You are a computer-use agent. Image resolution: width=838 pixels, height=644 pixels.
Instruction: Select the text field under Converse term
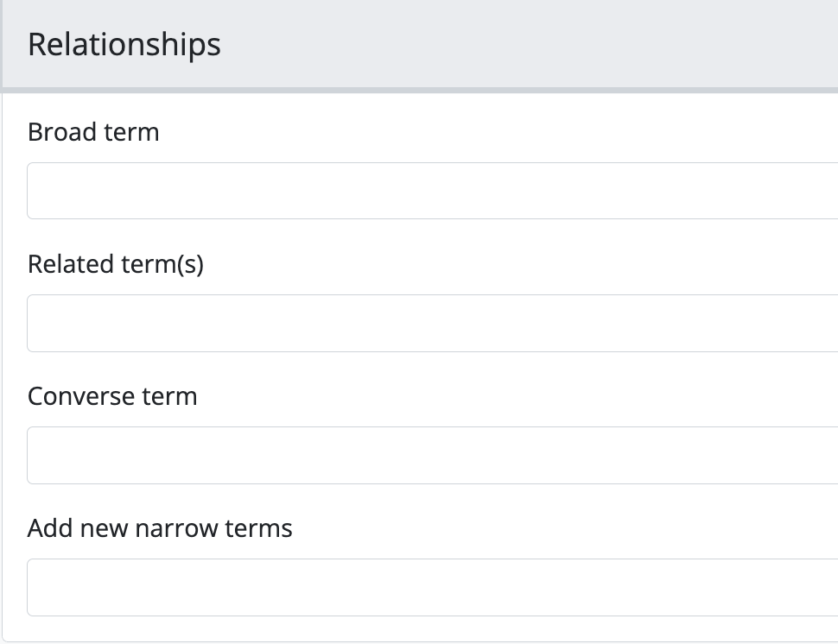(x=432, y=455)
